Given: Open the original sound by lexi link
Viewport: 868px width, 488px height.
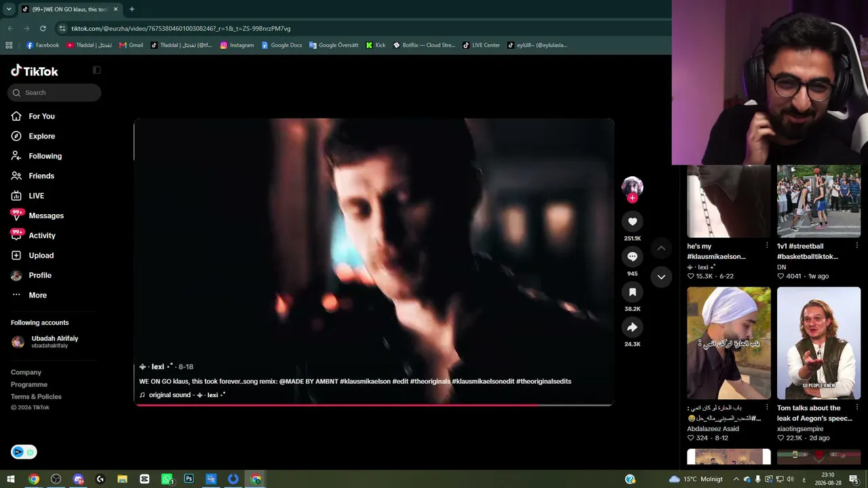Looking at the screenshot, I should point(182,395).
